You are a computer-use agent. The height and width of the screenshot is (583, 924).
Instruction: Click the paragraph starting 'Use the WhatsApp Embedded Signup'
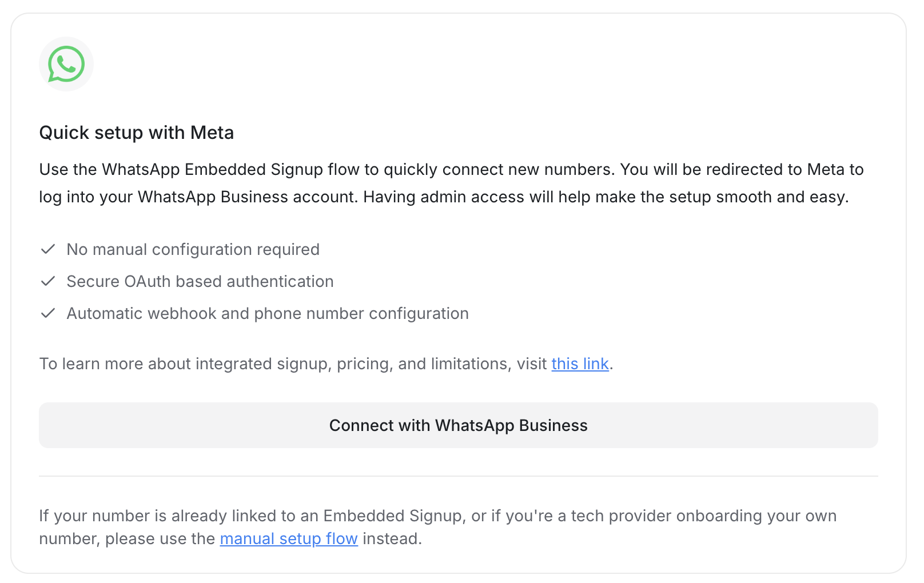click(452, 183)
